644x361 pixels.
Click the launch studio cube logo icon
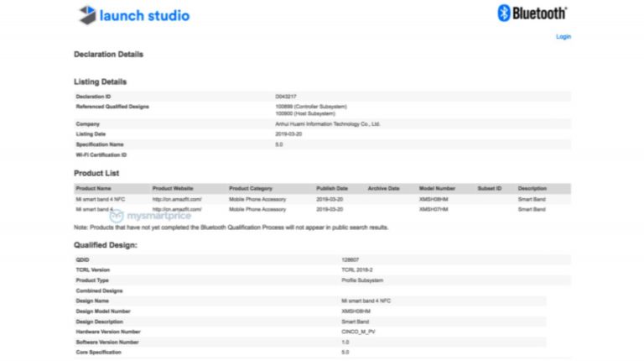coord(87,14)
